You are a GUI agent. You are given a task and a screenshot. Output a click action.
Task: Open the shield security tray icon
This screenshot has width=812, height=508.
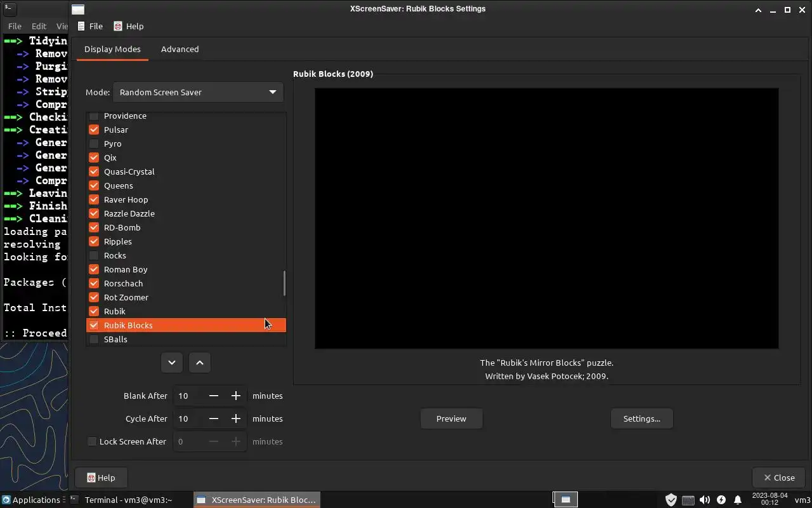pos(671,500)
